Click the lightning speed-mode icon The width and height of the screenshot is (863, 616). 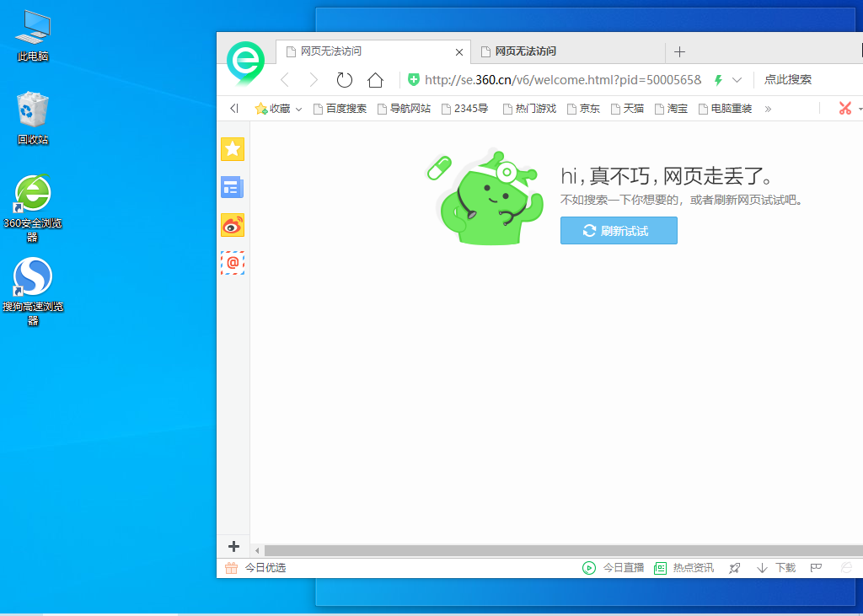click(717, 79)
